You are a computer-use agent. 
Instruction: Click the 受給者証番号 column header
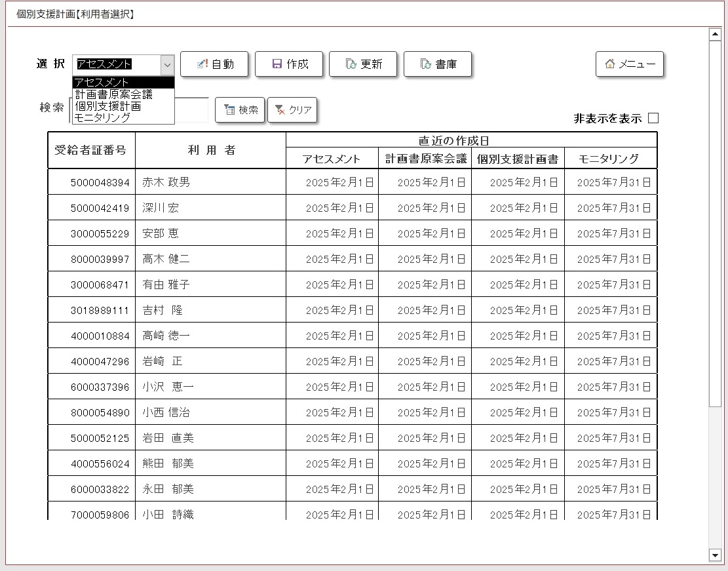pyautogui.click(x=92, y=150)
